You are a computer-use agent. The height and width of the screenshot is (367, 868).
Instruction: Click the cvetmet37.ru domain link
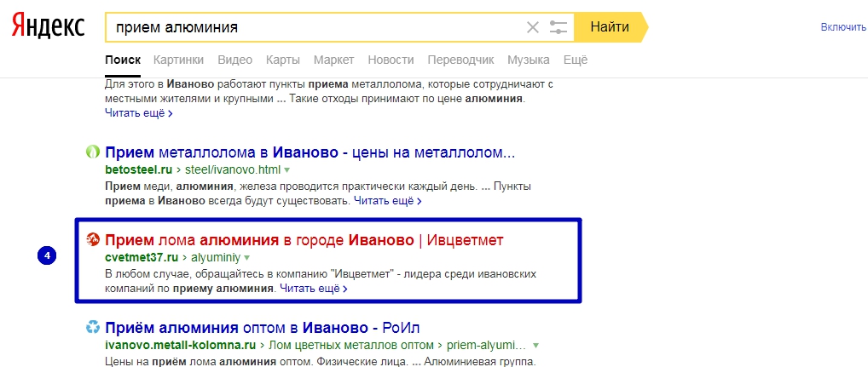[141, 257]
